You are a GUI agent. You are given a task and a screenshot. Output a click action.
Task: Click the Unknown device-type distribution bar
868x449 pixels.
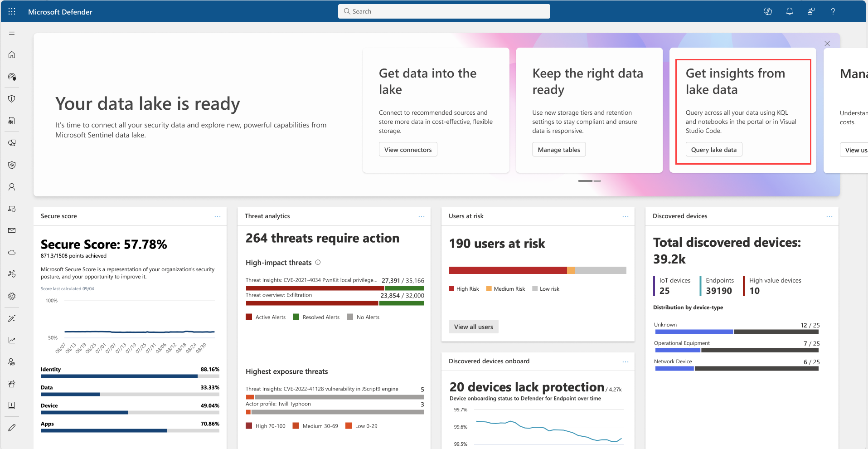pyautogui.click(x=737, y=332)
